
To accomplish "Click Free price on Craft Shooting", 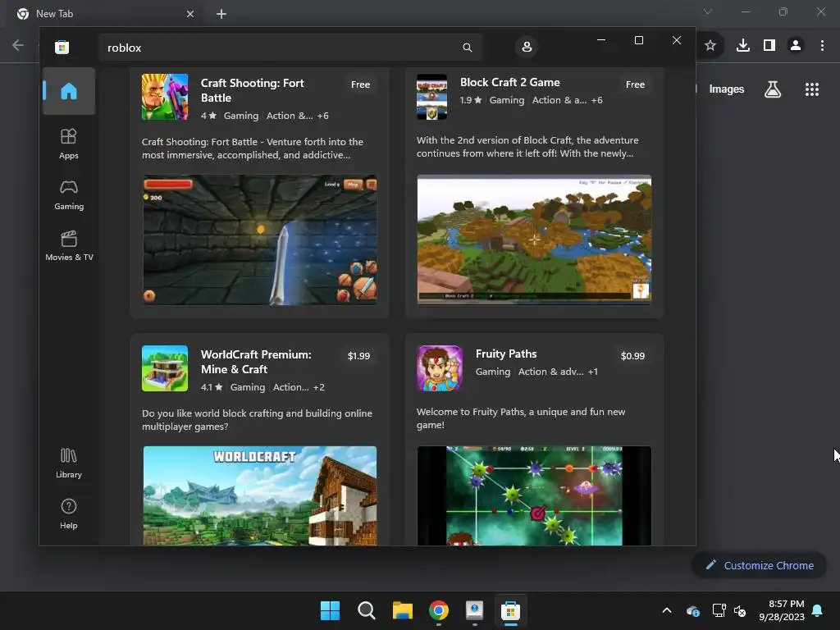I will click(x=361, y=84).
